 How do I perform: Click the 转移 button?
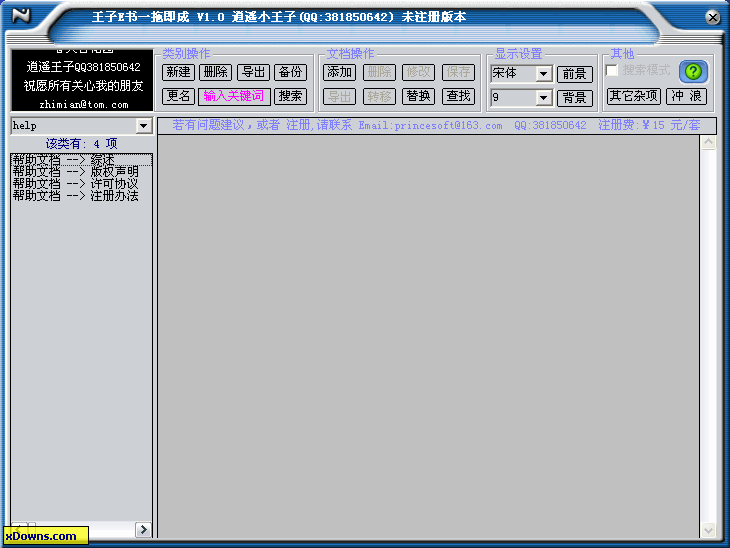click(x=379, y=96)
